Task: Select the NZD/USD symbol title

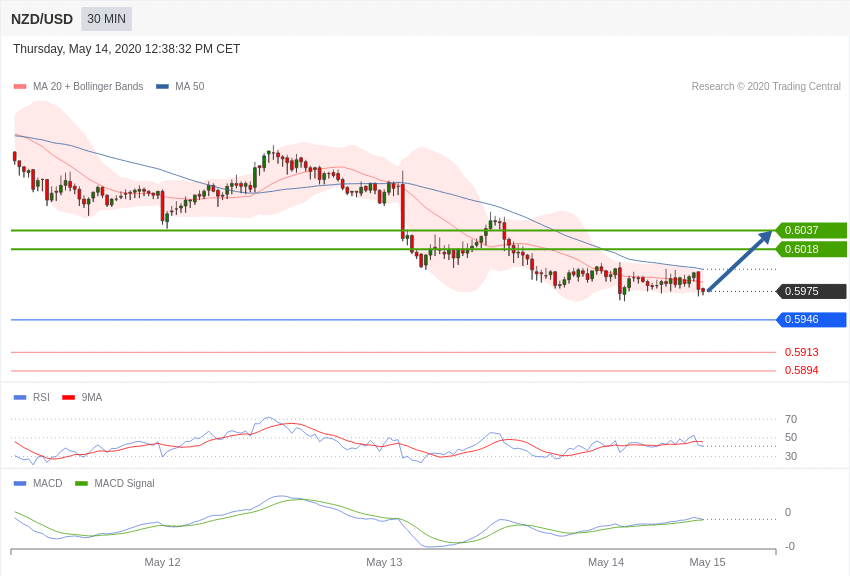Action: (42, 19)
